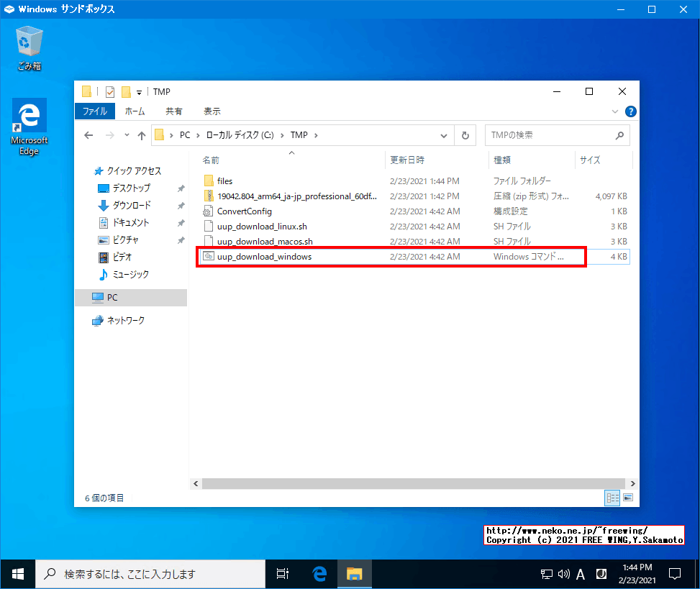Open Action Center from the system tray

click(674, 573)
